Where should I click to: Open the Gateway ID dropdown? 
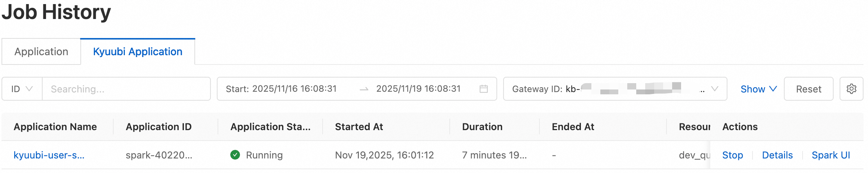(x=714, y=89)
